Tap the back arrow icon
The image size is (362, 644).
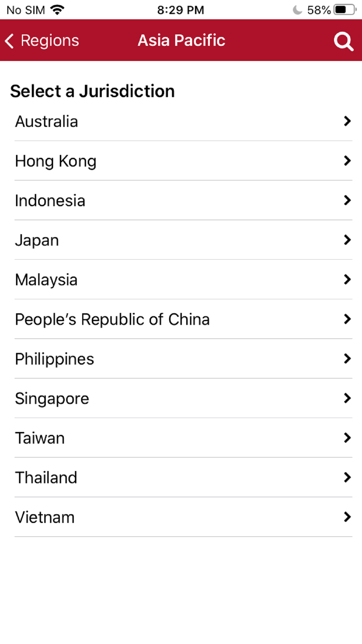tap(10, 41)
